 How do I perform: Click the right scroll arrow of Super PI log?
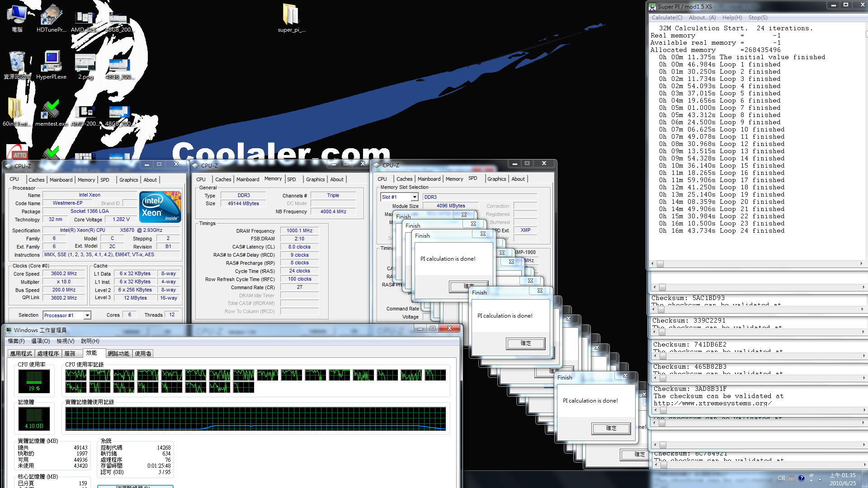click(861, 264)
